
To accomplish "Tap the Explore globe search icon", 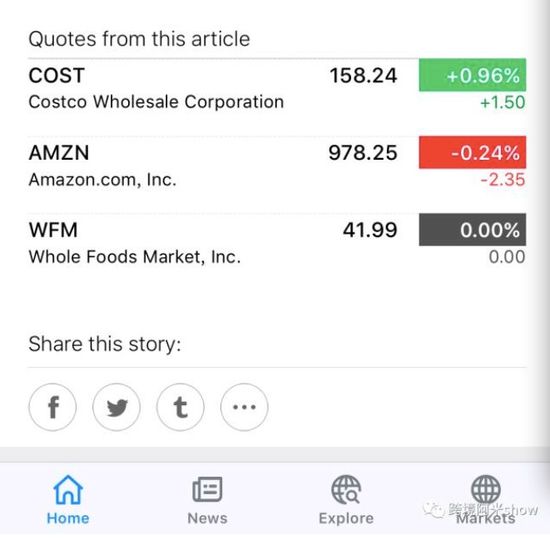I will 346,490.
